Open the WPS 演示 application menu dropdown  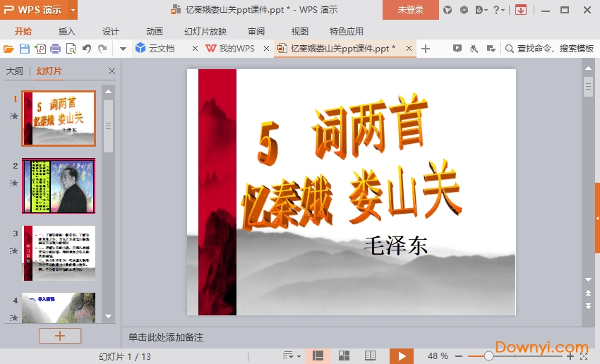[73, 10]
